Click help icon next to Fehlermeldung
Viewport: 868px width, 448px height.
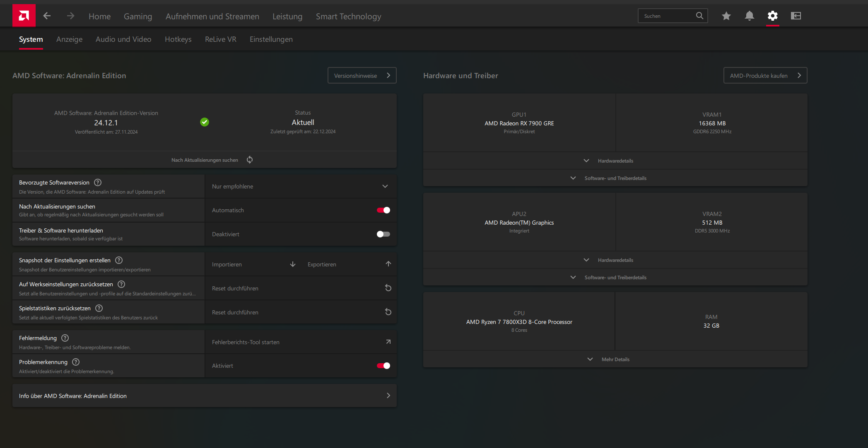tap(65, 338)
